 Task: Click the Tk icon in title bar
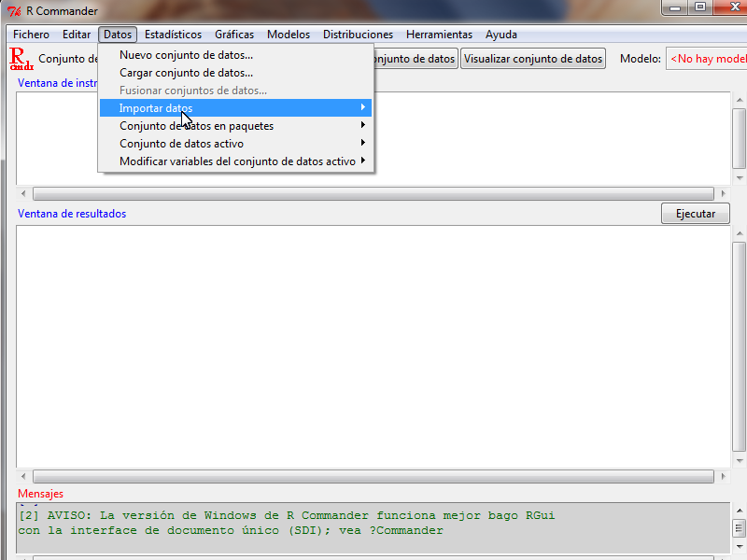pos(14,11)
